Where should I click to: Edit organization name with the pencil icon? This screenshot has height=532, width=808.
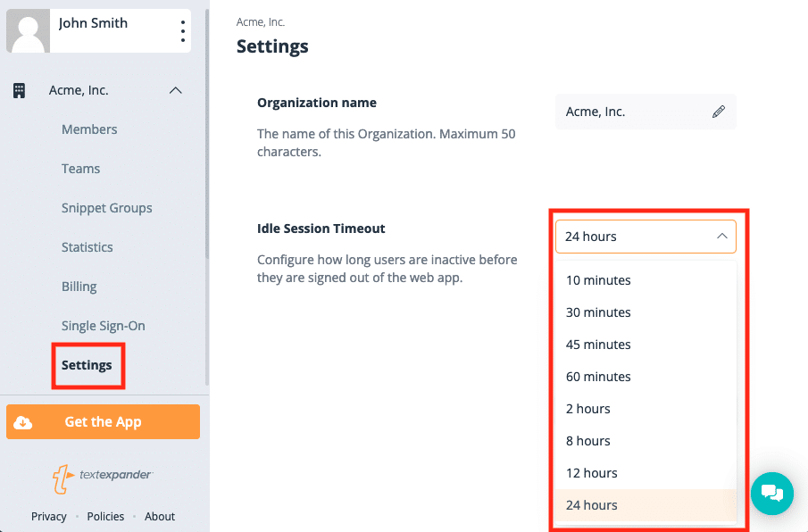(719, 112)
